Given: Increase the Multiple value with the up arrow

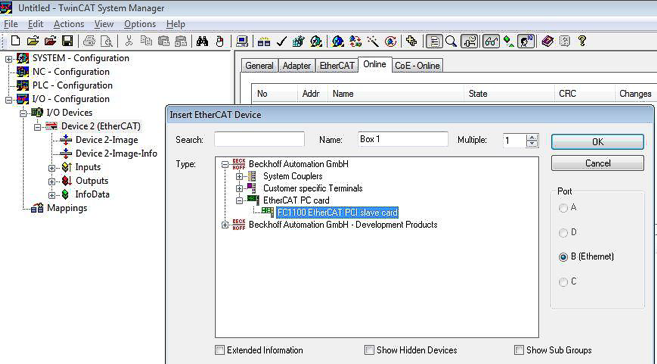Looking at the screenshot, I should click(x=532, y=137).
